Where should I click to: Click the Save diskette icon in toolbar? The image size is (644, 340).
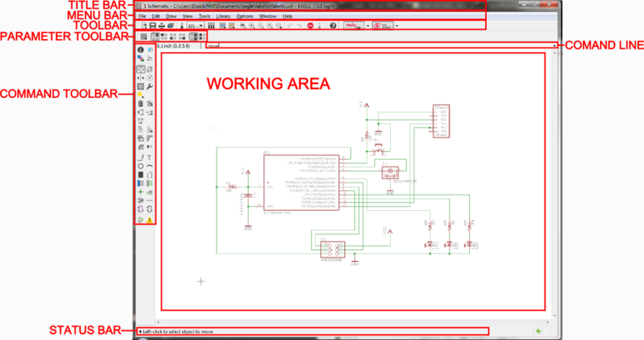tap(152, 26)
